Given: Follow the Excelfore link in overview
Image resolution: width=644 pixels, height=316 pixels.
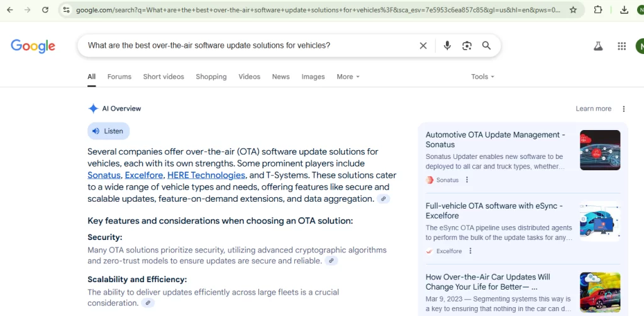Looking at the screenshot, I should coord(144,175).
